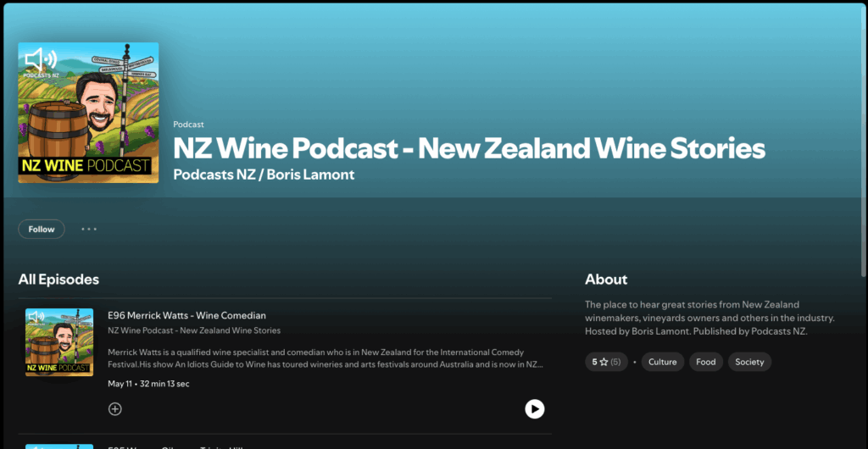
Task: Click the show name under the E96 title
Action: pyautogui.click(x=194, y=330)
